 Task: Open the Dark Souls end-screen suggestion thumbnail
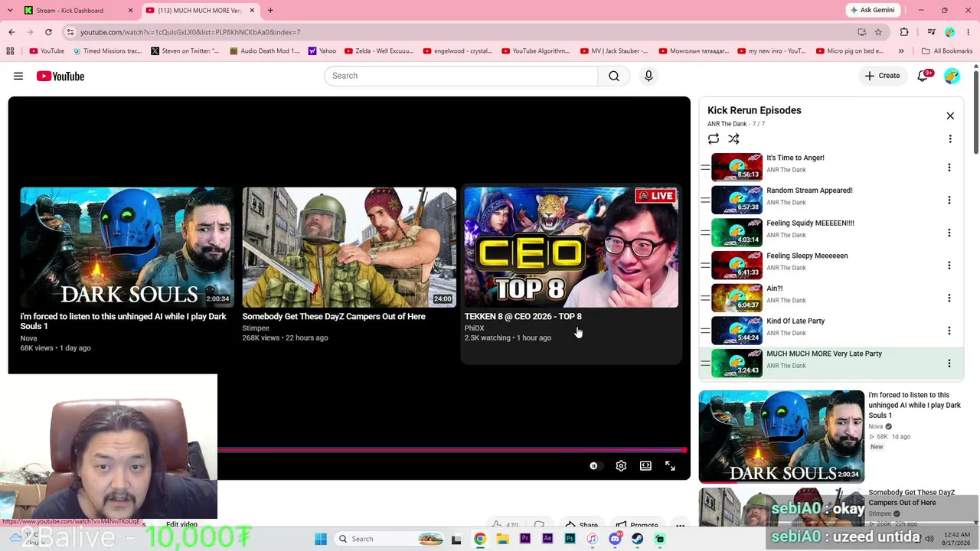tap(127, 247)
